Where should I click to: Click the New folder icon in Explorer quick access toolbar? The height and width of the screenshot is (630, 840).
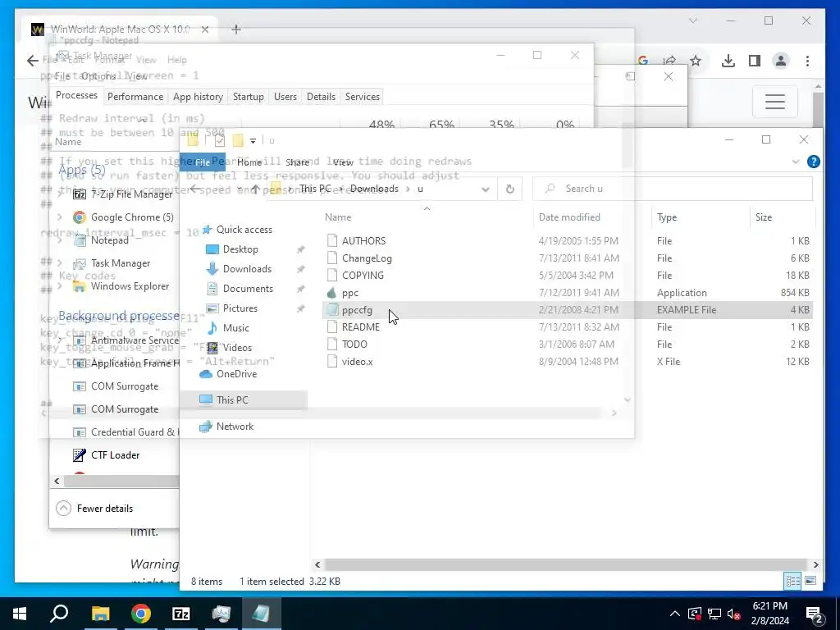pos(238,141)
